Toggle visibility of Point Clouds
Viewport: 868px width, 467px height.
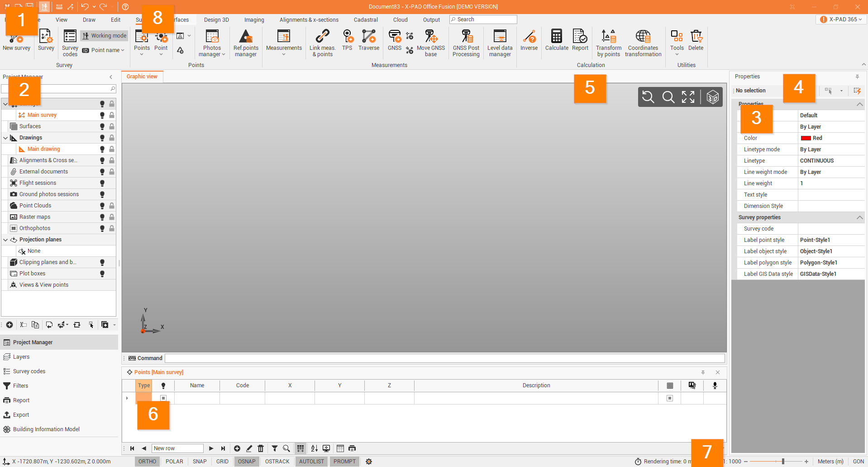tap(102, 206)
